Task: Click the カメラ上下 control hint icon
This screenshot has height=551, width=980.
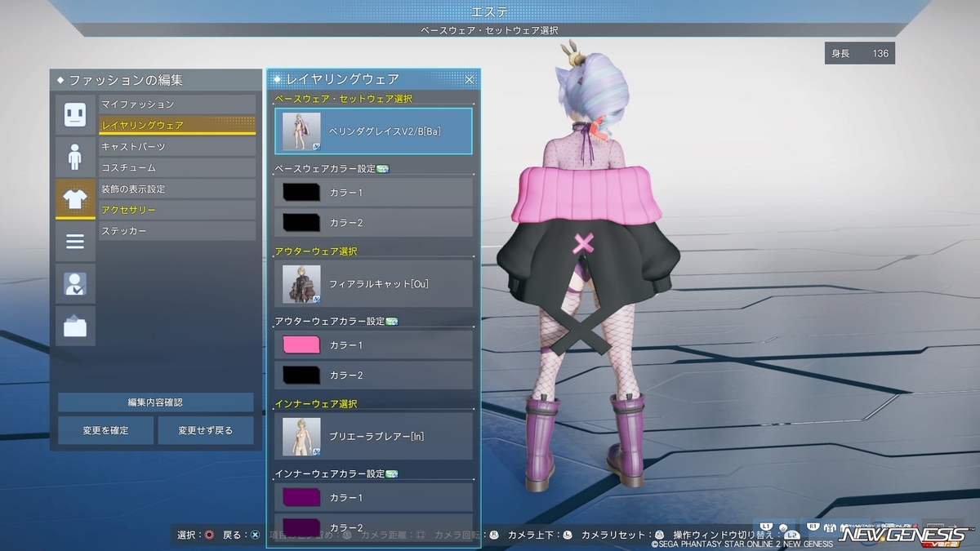Action: pos(569,535)
